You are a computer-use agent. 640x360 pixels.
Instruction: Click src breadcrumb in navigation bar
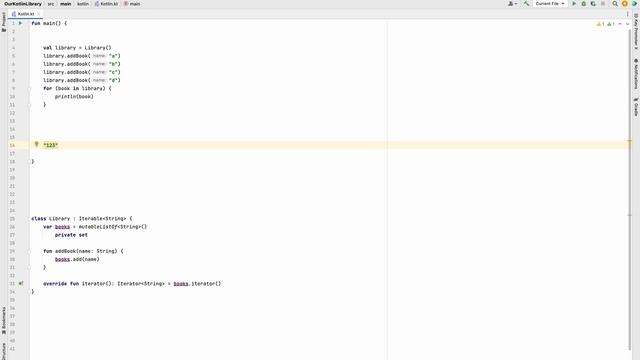[51, 4]
